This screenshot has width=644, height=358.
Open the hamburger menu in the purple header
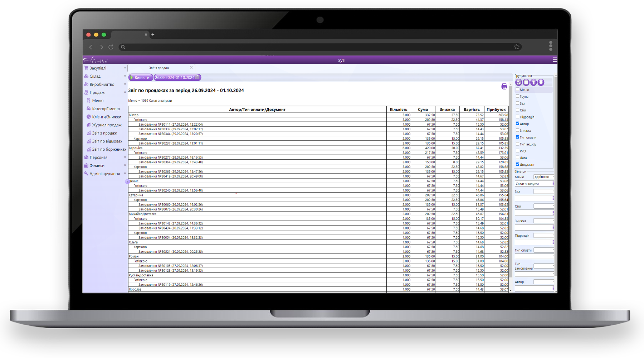point(555,60)
